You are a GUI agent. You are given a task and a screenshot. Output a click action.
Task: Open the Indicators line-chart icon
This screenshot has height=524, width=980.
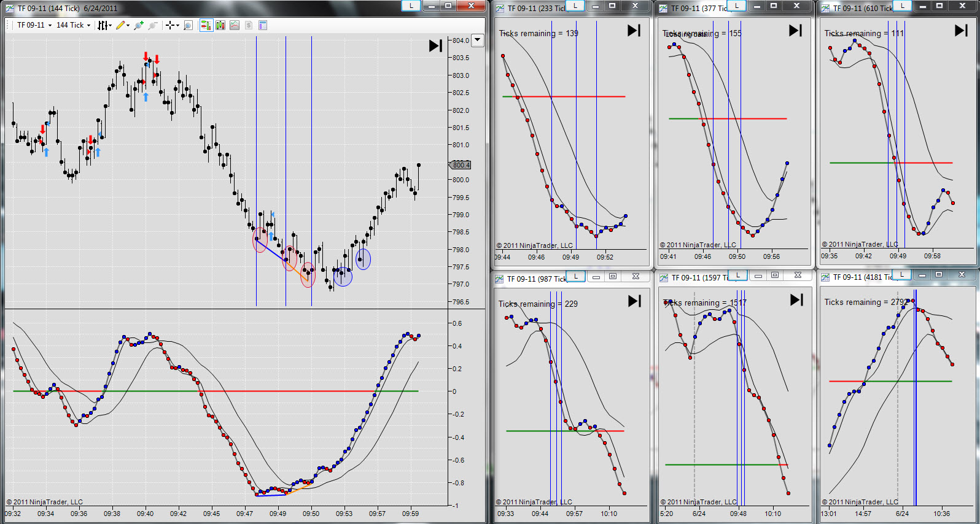(235, 25)
